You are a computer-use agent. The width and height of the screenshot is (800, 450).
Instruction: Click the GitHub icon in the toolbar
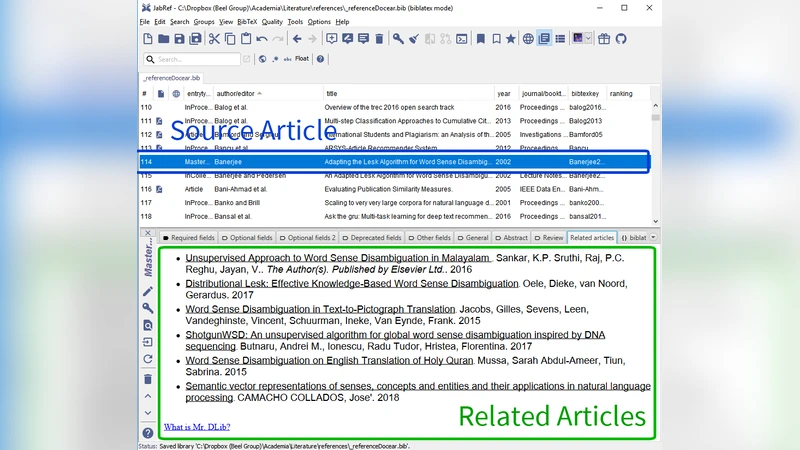(619, 39)
